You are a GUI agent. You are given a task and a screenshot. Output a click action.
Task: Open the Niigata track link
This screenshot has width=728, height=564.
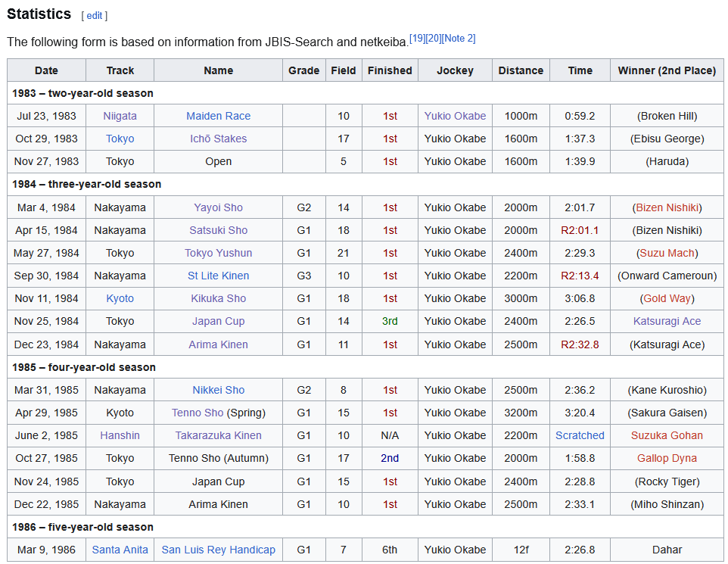120,116
